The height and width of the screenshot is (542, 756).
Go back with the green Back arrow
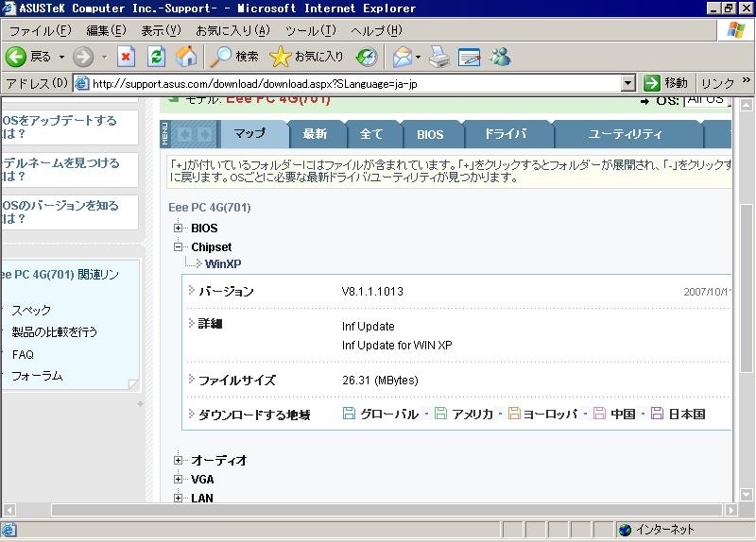(x=16, y=57)
